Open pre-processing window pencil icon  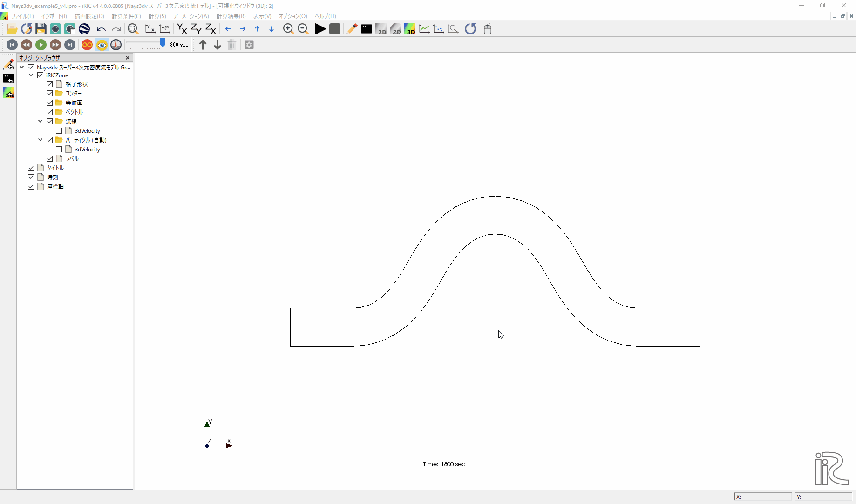(352, 29)
